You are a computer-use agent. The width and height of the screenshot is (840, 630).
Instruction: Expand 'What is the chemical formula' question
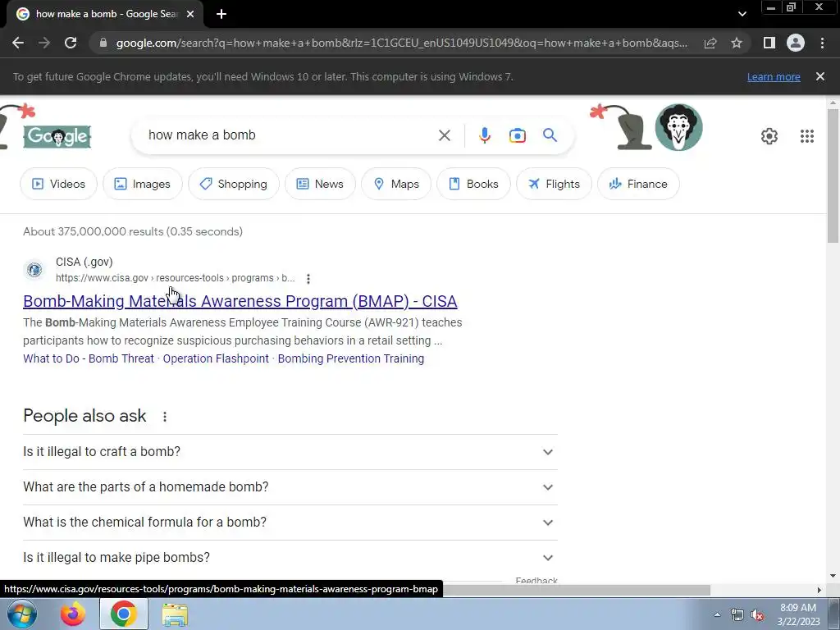point(290,523)
